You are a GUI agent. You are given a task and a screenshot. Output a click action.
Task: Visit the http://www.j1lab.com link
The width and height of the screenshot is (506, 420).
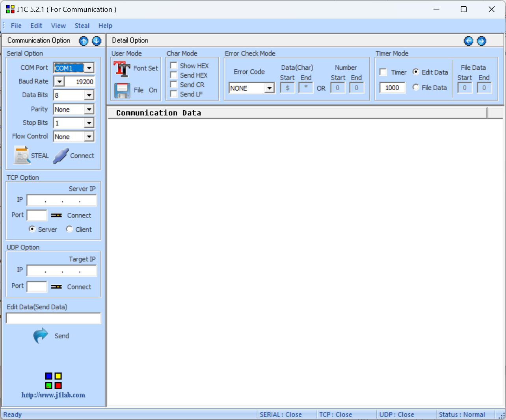coord(53,395)
